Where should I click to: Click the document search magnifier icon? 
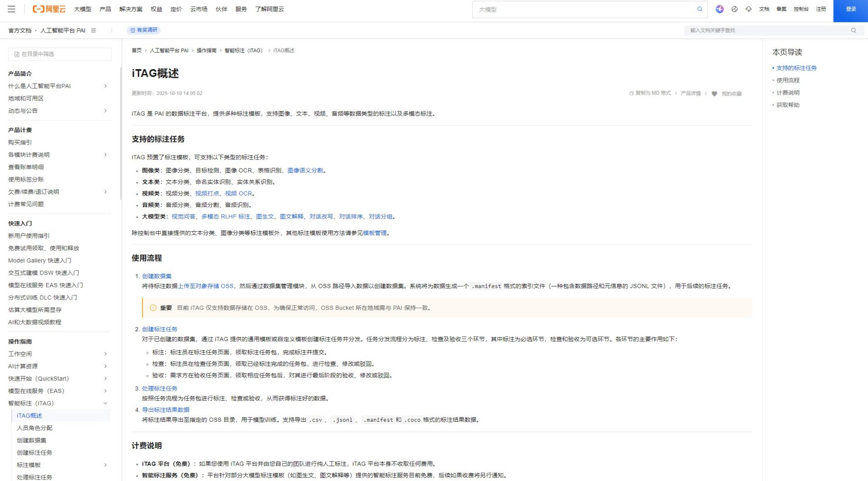(x=854, y=30)
